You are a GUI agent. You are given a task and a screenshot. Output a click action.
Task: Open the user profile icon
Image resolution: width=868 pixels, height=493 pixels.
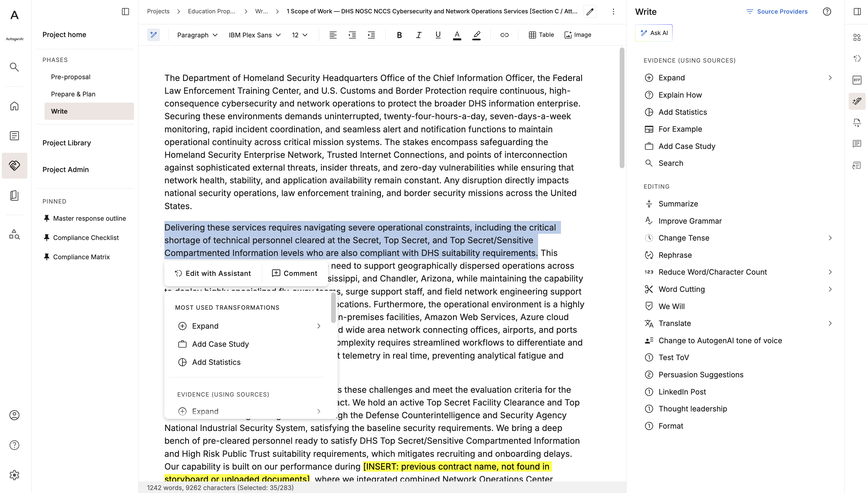pos(14,415)
